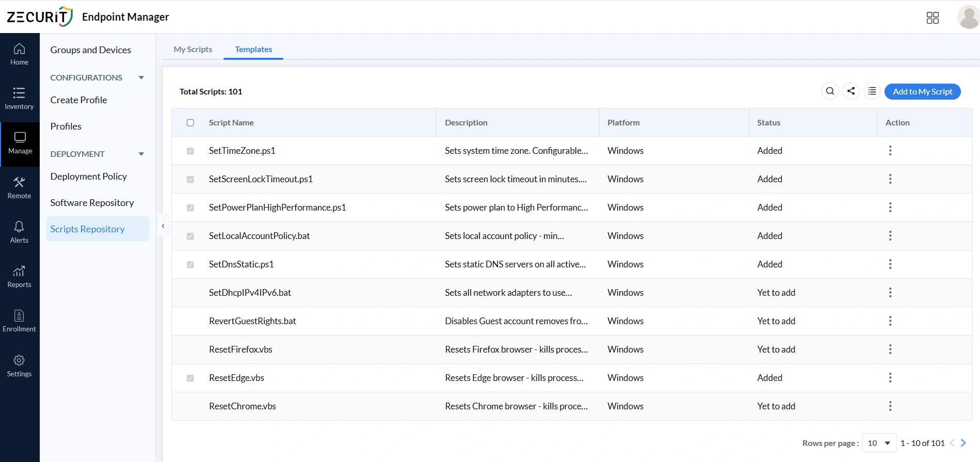Viewport: 980px width, 462px height.
Task: Open the Settings gear section
Action: tap(20, 367)
